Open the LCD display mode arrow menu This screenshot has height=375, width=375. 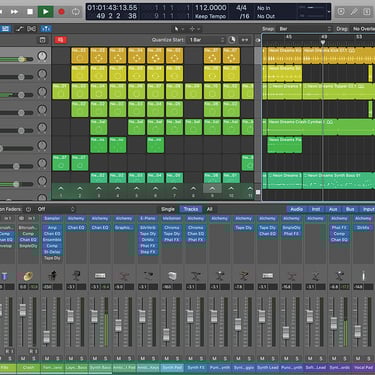pos(329,12)
